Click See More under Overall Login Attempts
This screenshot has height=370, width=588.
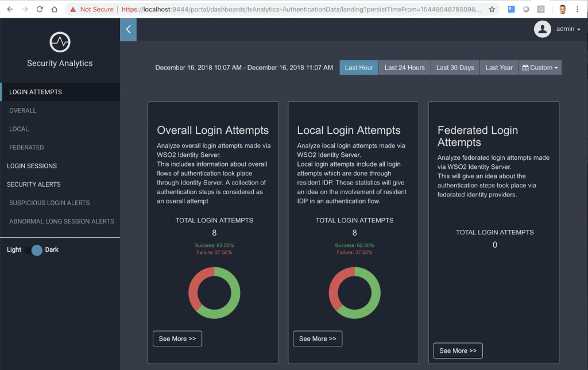(x=177, y=339)
